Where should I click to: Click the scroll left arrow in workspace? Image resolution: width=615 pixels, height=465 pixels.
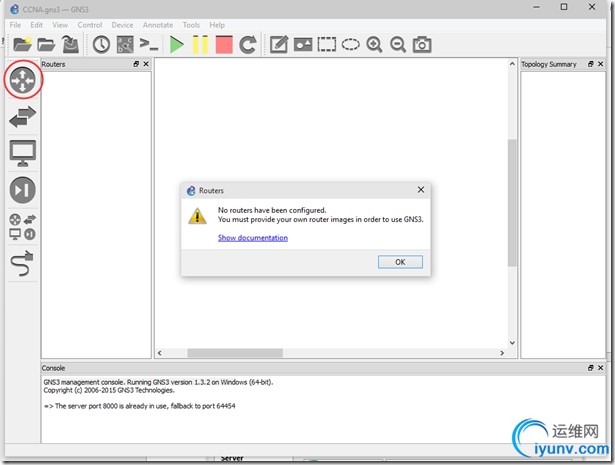[x=160, y=353]
